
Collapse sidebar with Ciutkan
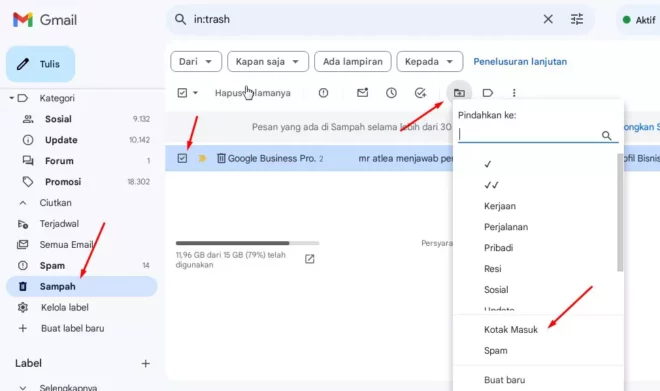click(55, 203)
